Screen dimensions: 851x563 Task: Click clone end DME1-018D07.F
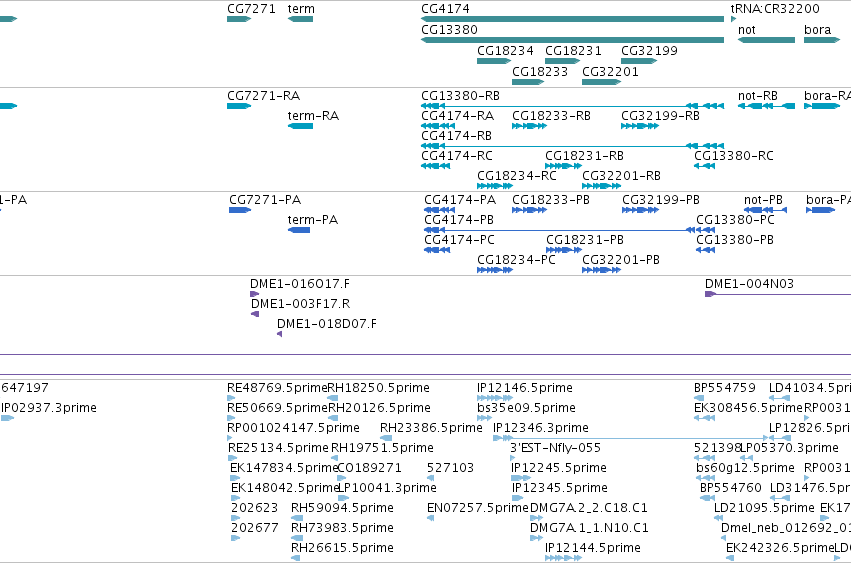327,325
